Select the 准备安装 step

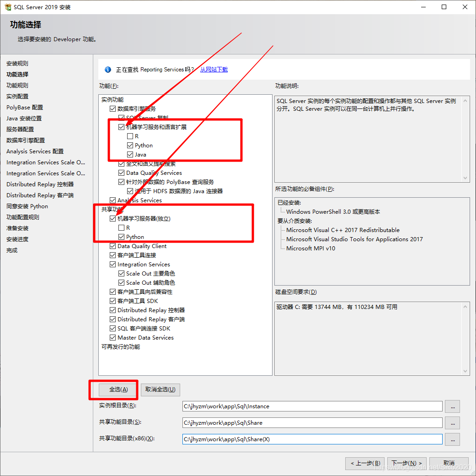(x=17, y=228)
